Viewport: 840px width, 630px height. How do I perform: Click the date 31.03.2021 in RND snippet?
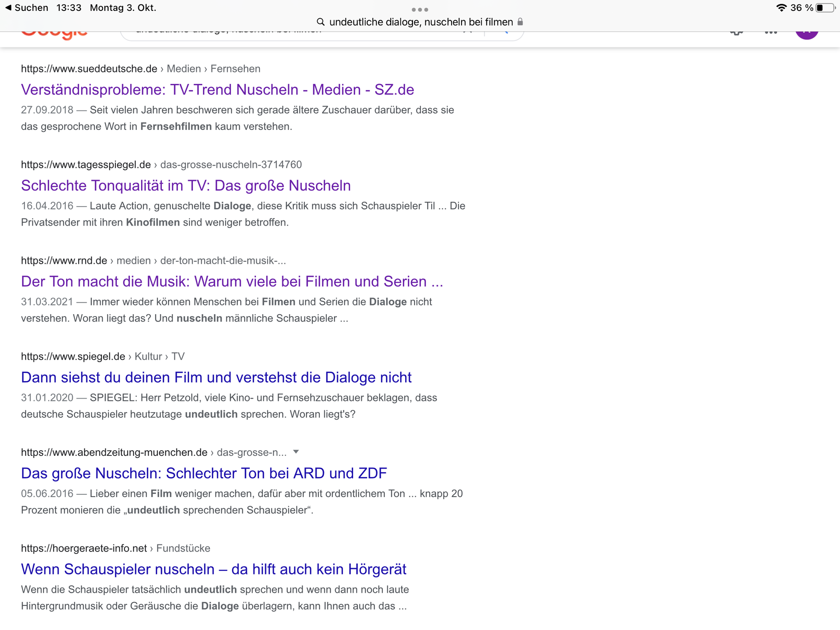(47, 301)
